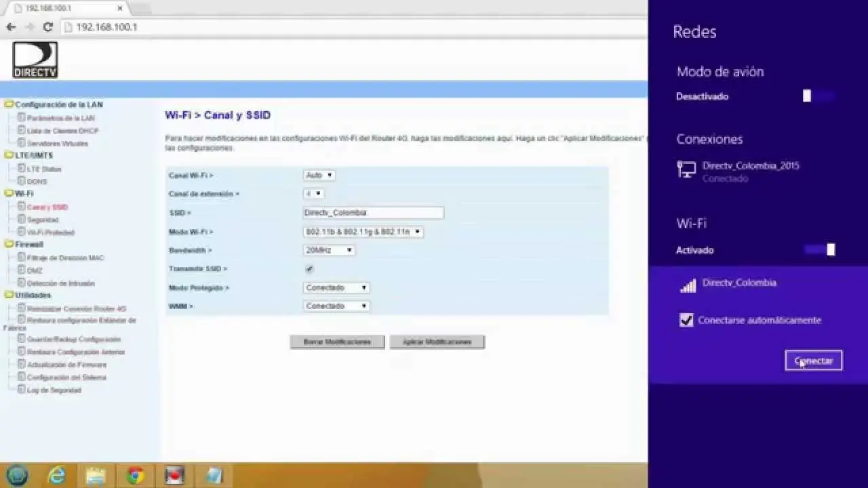Viewport: 868px width, 488px height.
Task: Uncheck Conectarse automáticamente checkbox
Action: (686, 320)
